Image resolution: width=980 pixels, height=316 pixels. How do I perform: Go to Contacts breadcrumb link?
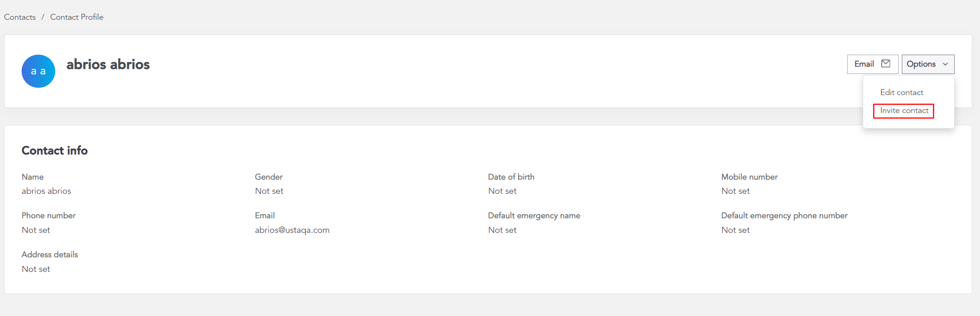pyautogui.click(x=20, y=17)
